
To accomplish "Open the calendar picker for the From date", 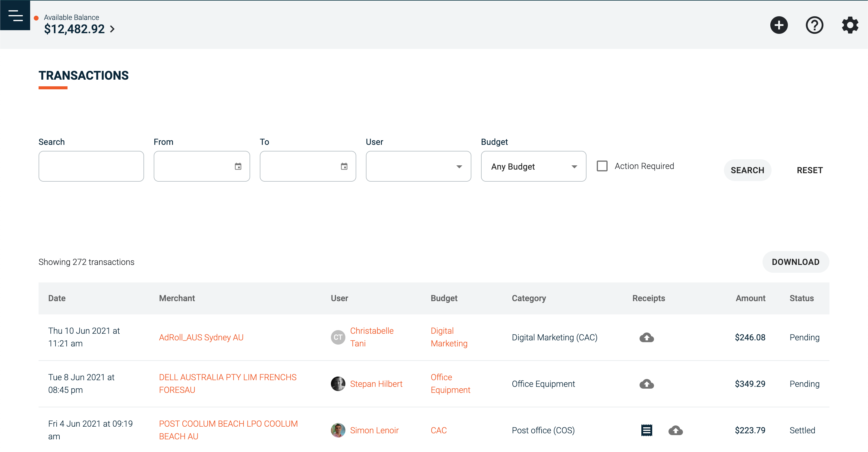I will pos(238,166).
